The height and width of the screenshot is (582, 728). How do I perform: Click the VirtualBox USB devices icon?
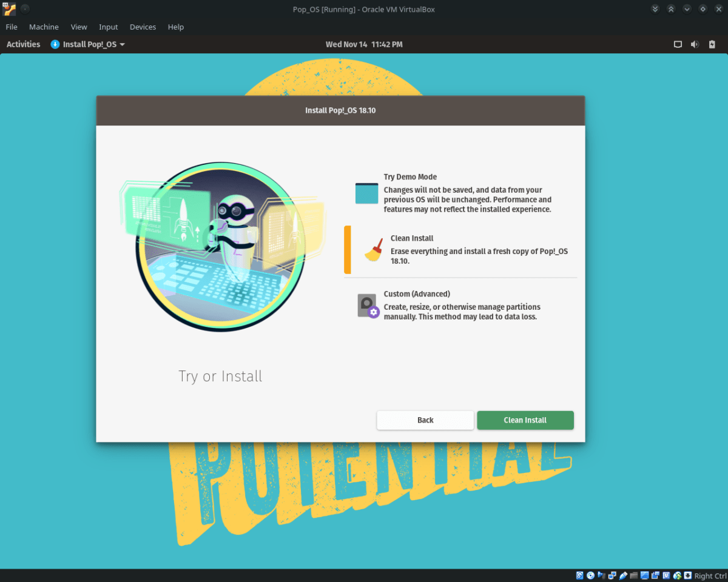click(x=623, y=575)
